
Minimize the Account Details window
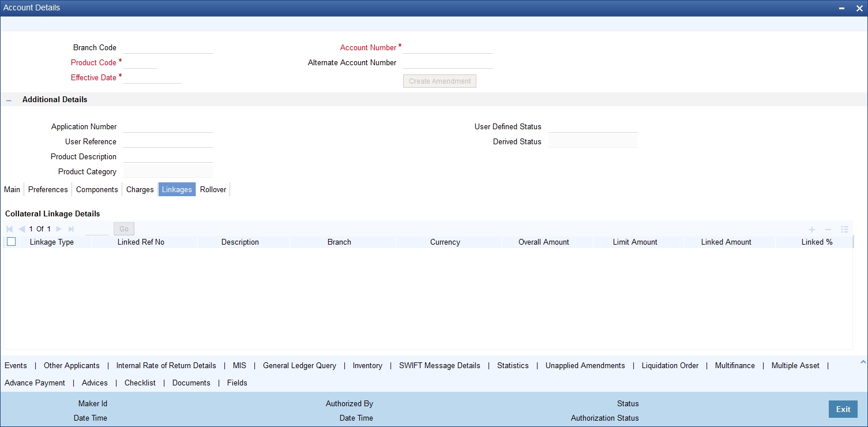point(842,8)
